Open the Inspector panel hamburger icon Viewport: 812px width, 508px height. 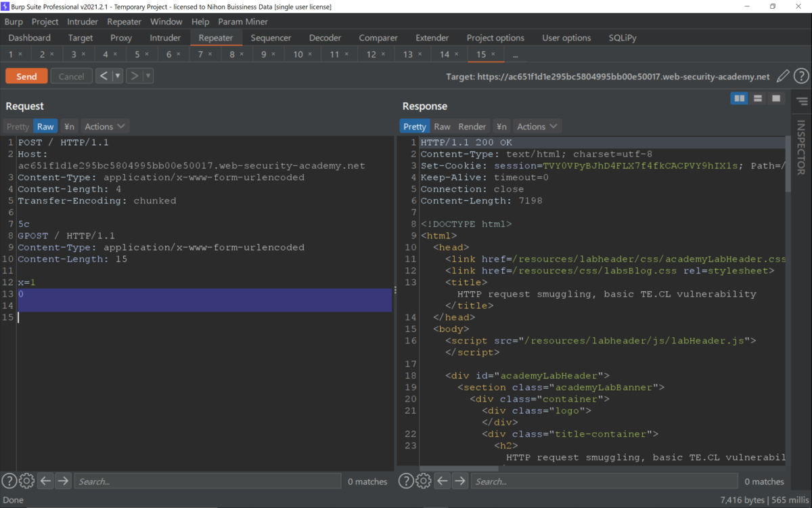tap(802, 102)
